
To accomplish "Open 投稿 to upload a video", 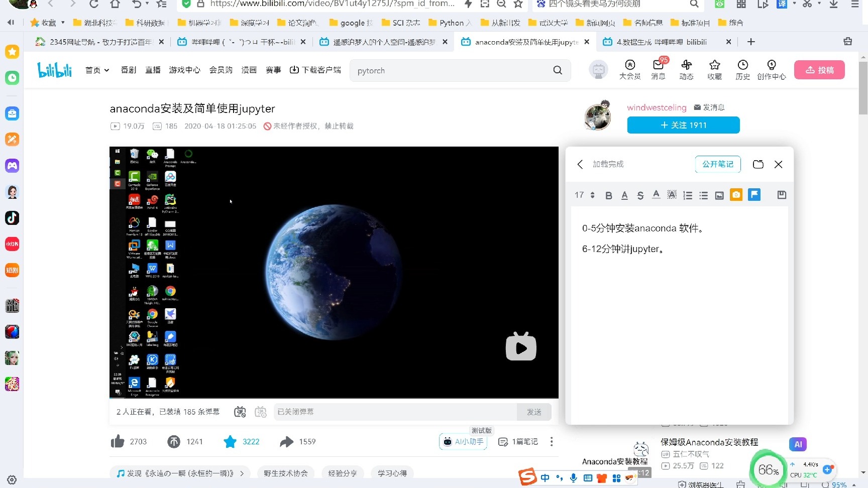I will pyautogui.click(x=819, y=70).
